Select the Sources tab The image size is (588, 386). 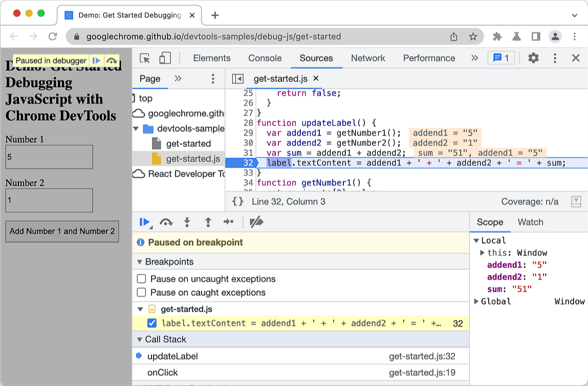point(316,58)
